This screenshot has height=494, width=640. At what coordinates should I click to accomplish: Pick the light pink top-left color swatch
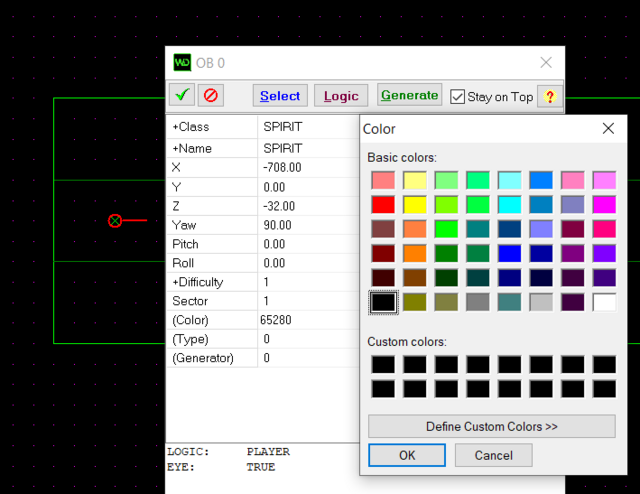point(383,180)
